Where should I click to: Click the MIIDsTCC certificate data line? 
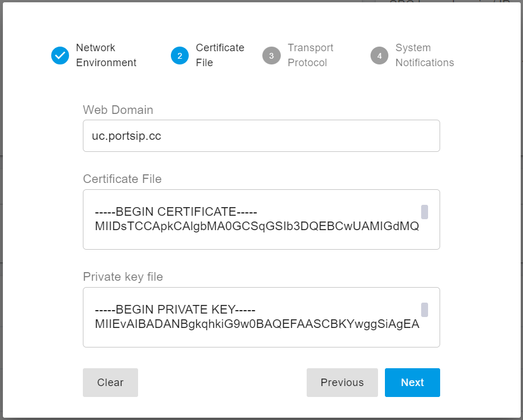257,226
